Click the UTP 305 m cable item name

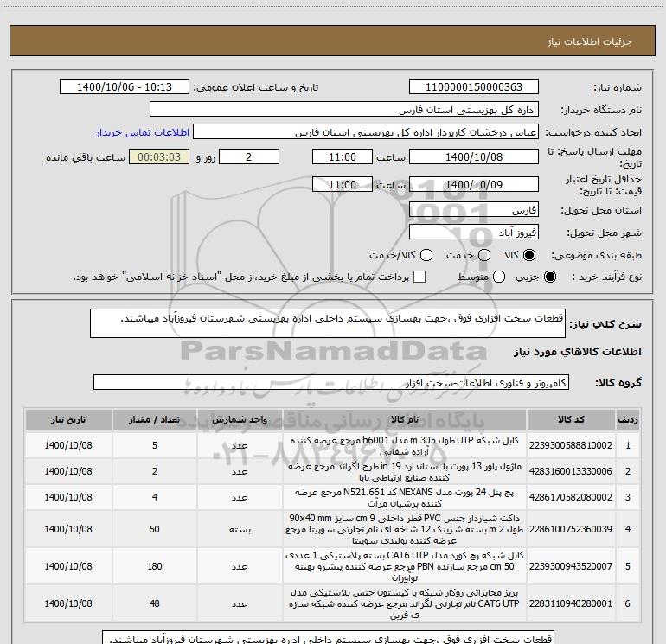(405, 446)
